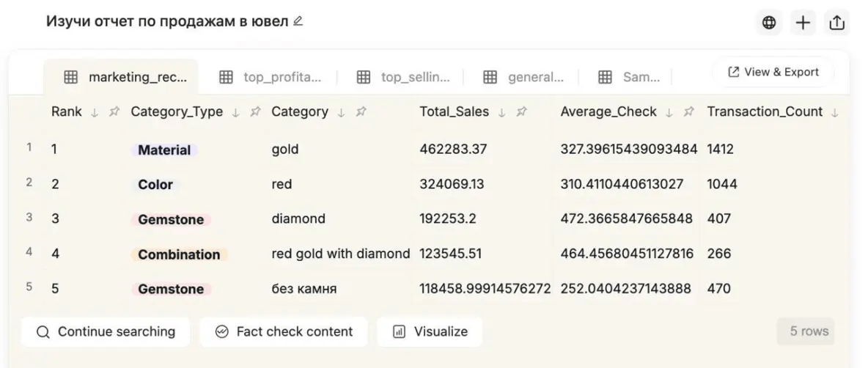Pin the Rank column
Viewport: 868px width, 368px height.
[x=114, y=112]
